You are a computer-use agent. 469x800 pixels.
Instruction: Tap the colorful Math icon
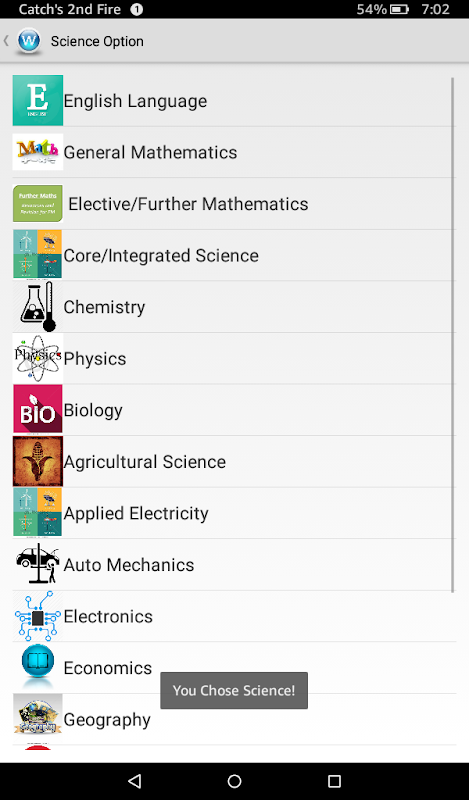click(38, 152)
